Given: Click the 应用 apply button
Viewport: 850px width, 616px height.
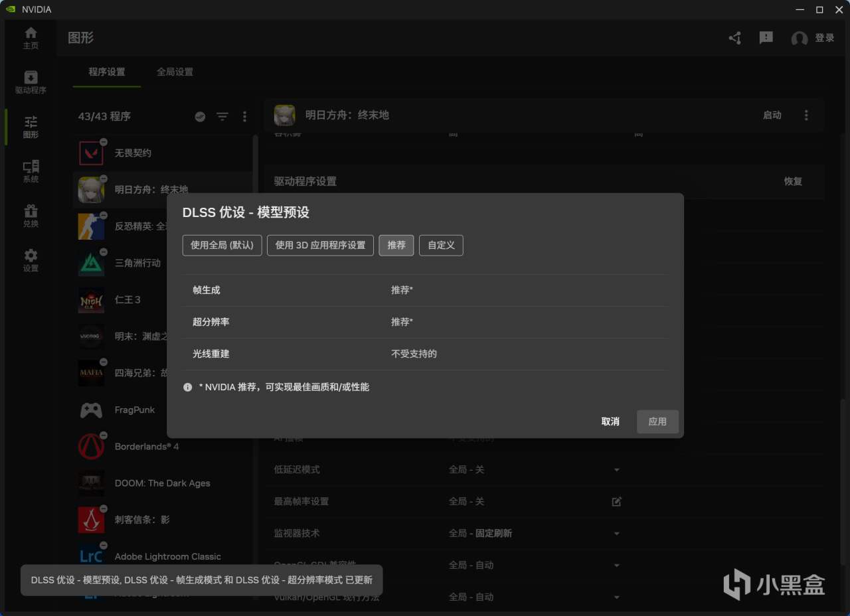Looking at the screenshot, I should pos(657,422).
